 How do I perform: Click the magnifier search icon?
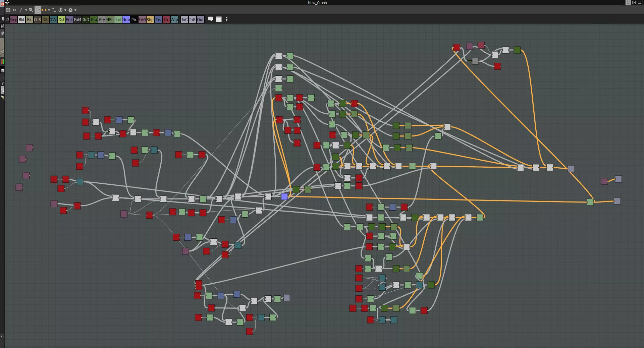click(x=31, y=10)
